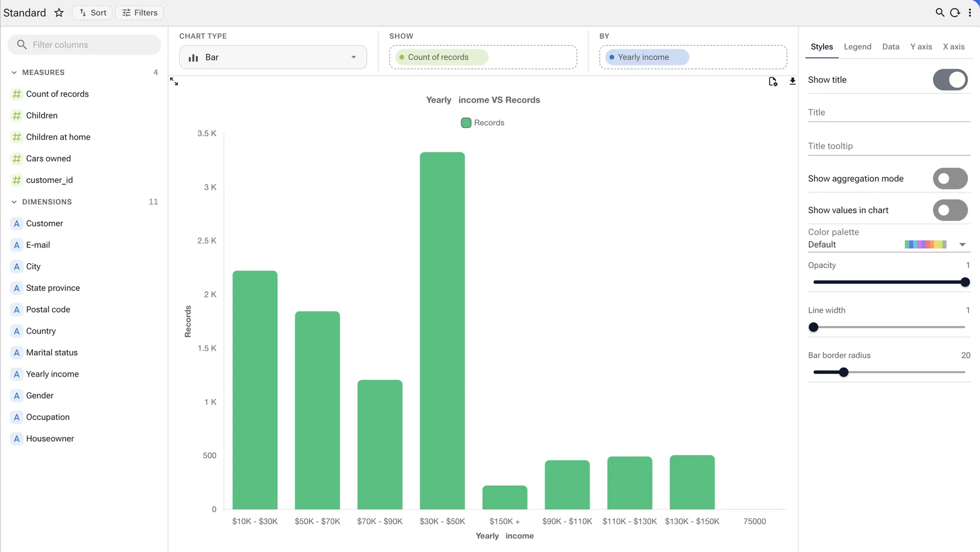The height and width of the screenshot is (552, 980).
Task: Click the chart title Yearly income VS Records
Action: pyautogui.click(x=483, y=100)
